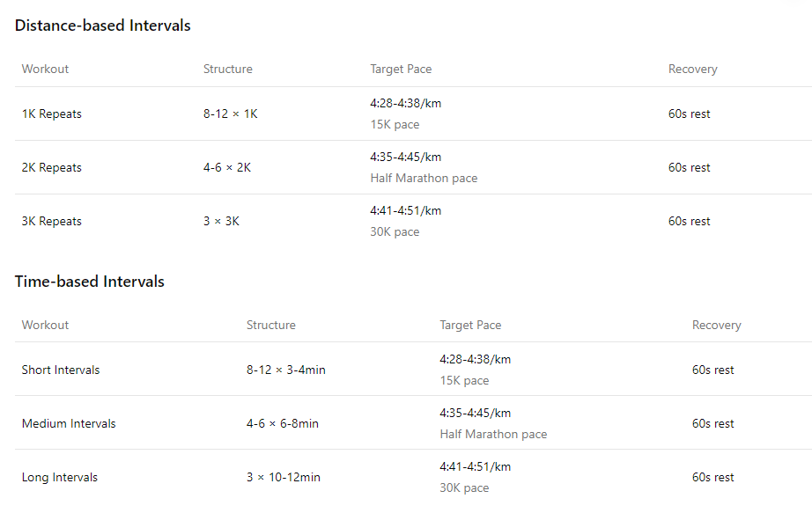Select the Medium Intervals row label
Screen dimensions: 812x513
click(x=69, y=424)
